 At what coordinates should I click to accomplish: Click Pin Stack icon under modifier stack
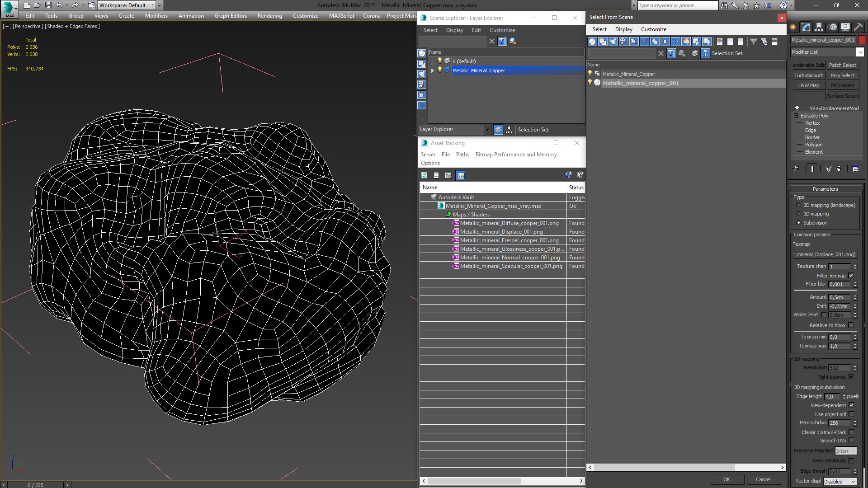click(x=797, y=169)
